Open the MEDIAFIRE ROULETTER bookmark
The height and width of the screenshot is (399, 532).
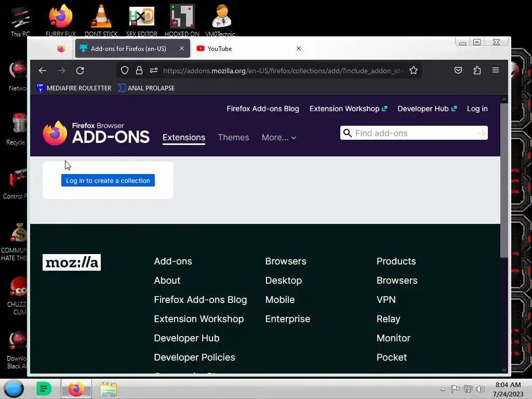tap(74, 88)
